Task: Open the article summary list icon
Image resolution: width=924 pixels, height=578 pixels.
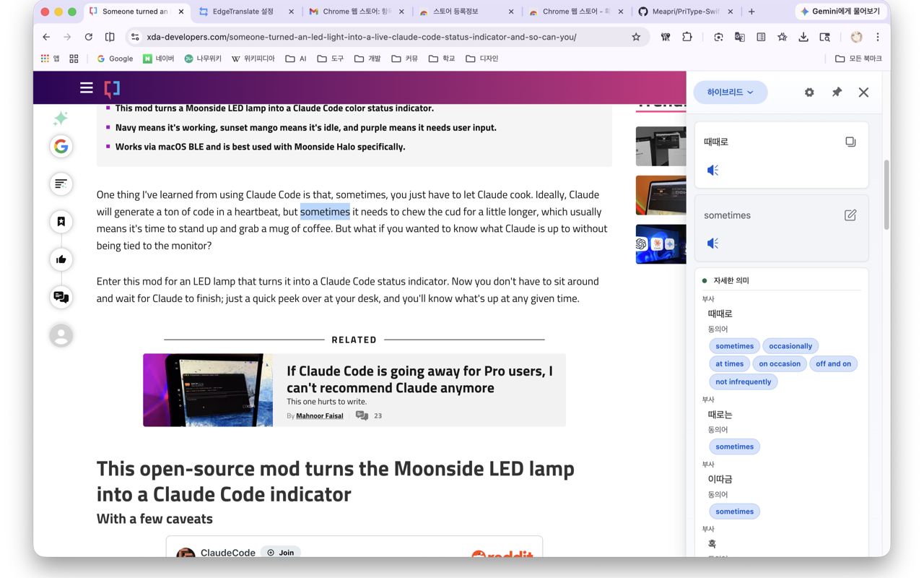Action: coord(61,184)
